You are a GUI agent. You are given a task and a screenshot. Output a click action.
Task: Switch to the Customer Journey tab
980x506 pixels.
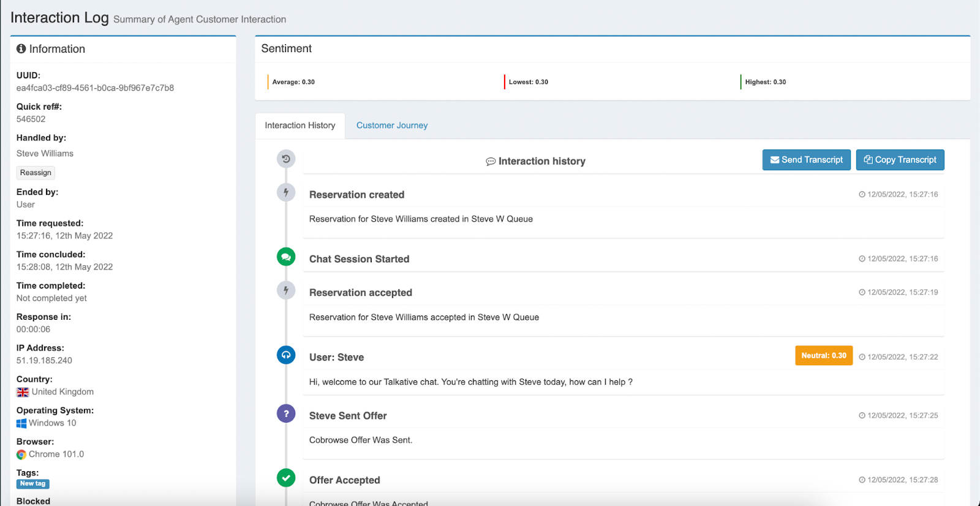point(392,126)
